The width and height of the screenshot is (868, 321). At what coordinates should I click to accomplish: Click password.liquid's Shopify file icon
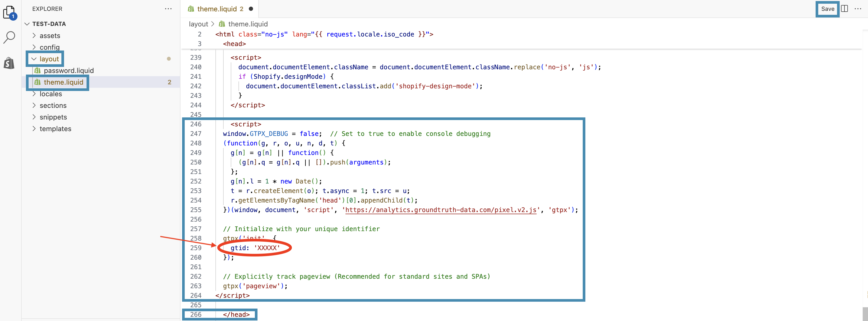pyautogui.click(x=38, y=70)
